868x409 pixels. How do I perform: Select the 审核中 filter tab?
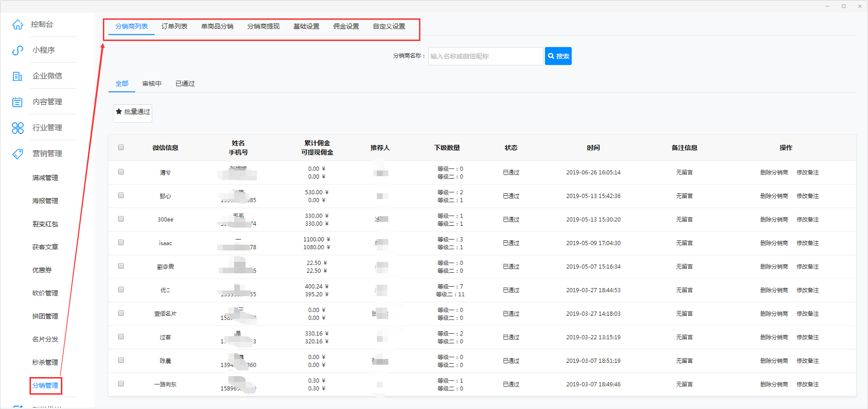tap(152, 83)
